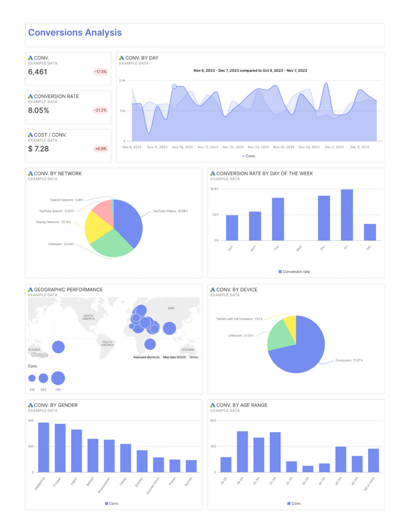The height and width of the screenshot is (532, 410).
Task: Click the Conv. legend swatch under age range chart
Action: tap(289, 503)
